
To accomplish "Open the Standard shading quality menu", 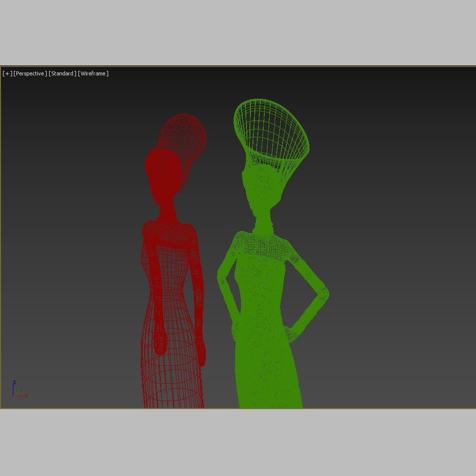I will tap(62, 73).
